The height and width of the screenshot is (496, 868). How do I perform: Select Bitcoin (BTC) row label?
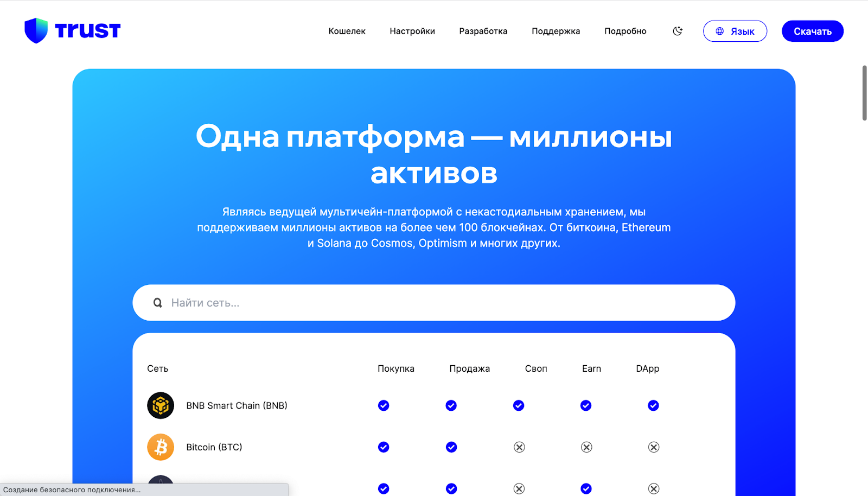(214, 447)
